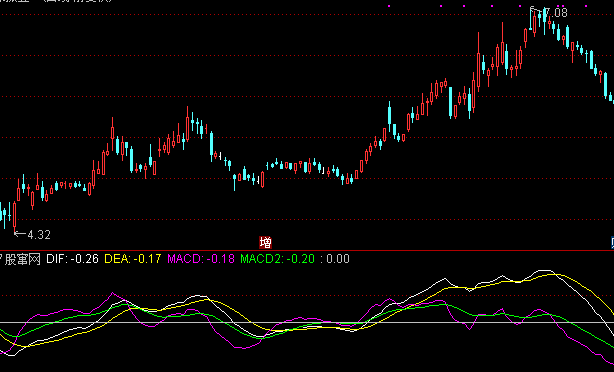Click the 股軍网 indicator name

[21, 259]
